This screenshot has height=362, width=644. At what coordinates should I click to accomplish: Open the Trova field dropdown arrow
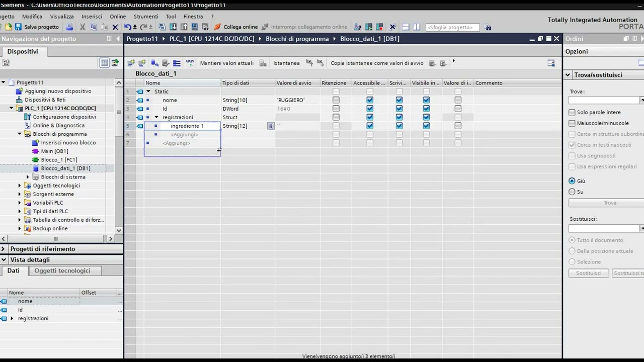[x=641, y=101]
